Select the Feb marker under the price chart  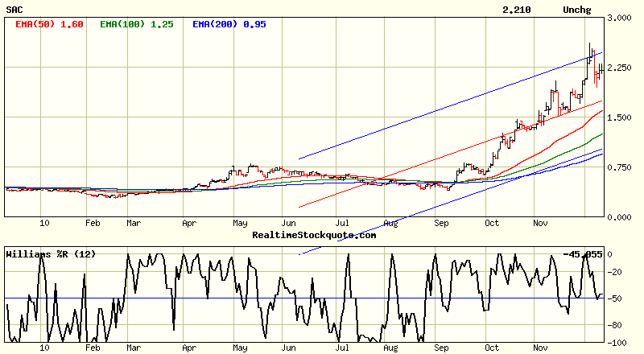pos(93,224)
